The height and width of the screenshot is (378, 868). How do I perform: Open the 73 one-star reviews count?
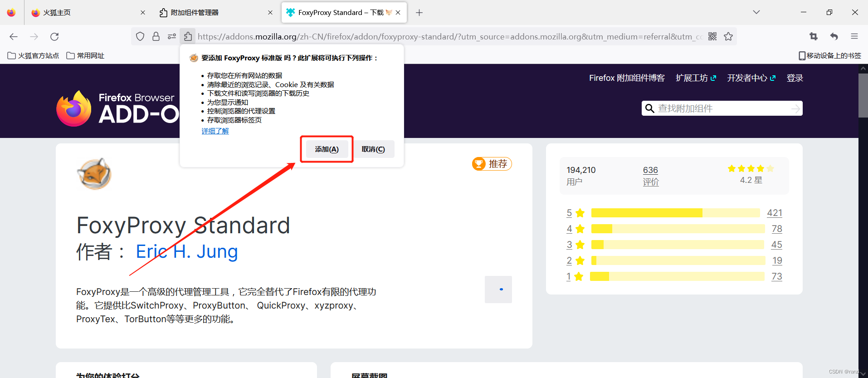point(777,276)
